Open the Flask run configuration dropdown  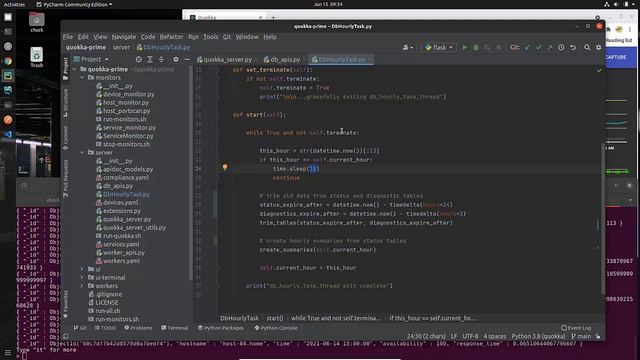pyautogui.click(x=439, y=47)
